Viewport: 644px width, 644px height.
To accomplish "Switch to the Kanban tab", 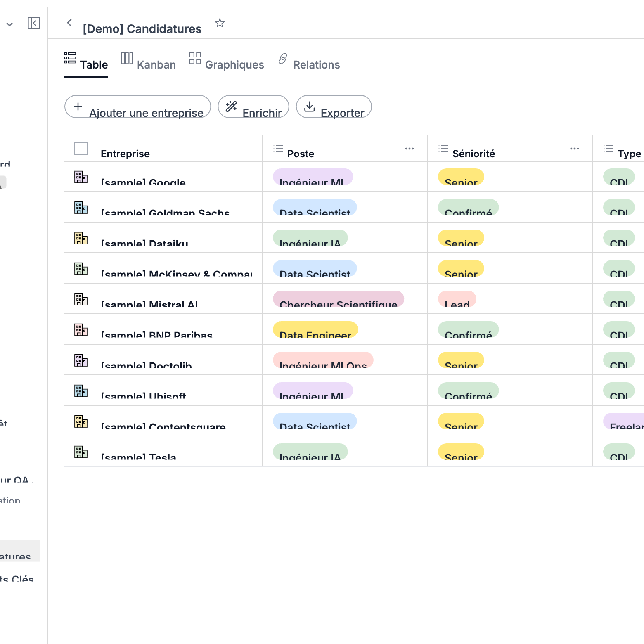I will (x=149, y=64).
